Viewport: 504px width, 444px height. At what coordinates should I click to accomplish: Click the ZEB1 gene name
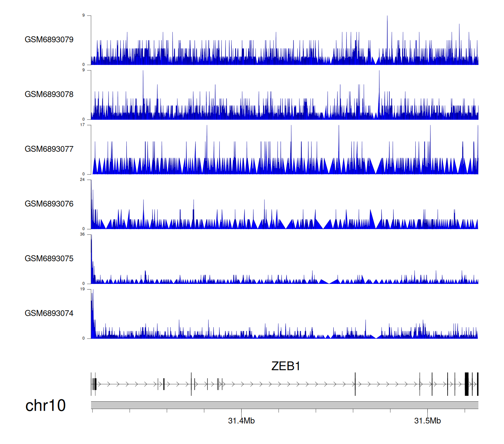(286, 366)
